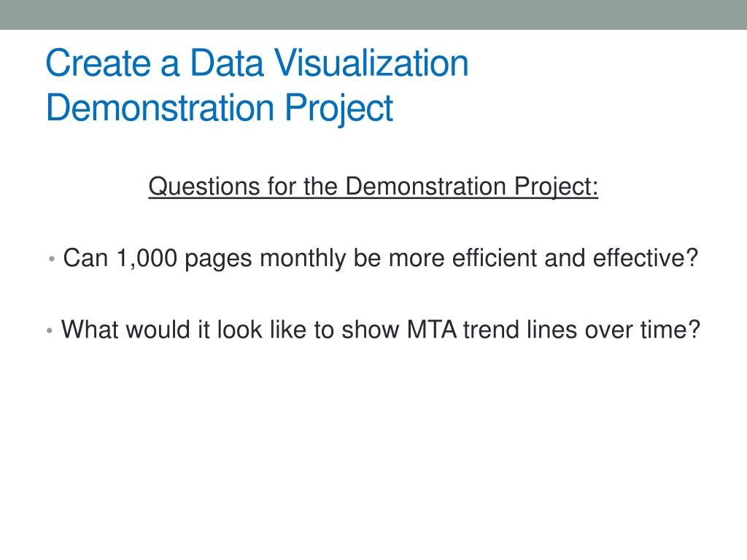Click the word 'efficient' in the first bullet
Viewport: 747px width, 560px height.
pos(494,258)
